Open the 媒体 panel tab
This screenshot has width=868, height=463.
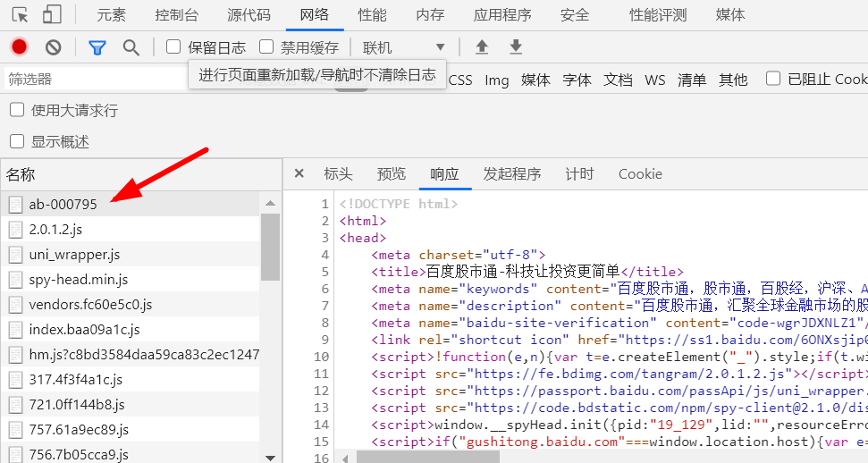(730, 15)
